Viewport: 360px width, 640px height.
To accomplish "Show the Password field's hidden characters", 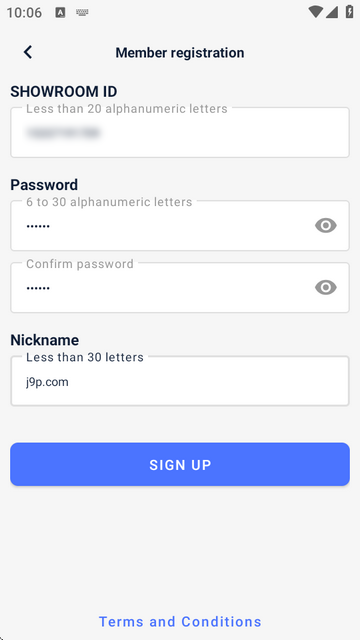I will tap(326, 225).
